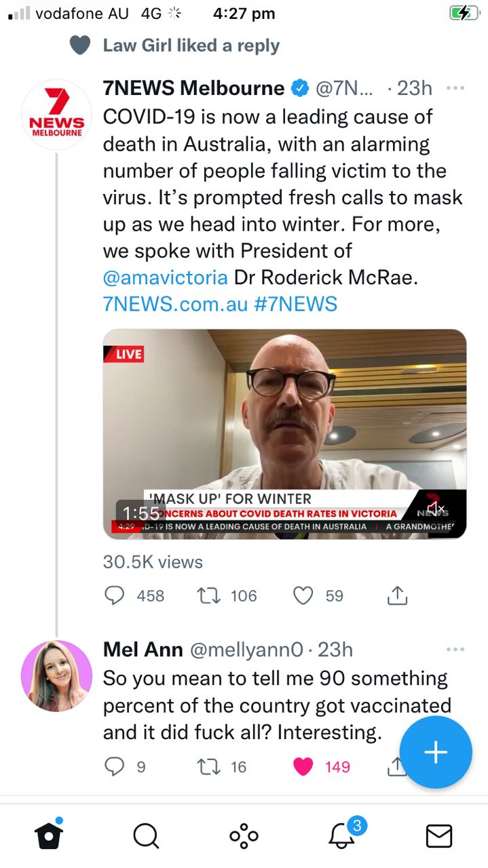This screenshot has width=488, height=868.
Task: Open the Notifications tab
Action: [x=342, y=837]
